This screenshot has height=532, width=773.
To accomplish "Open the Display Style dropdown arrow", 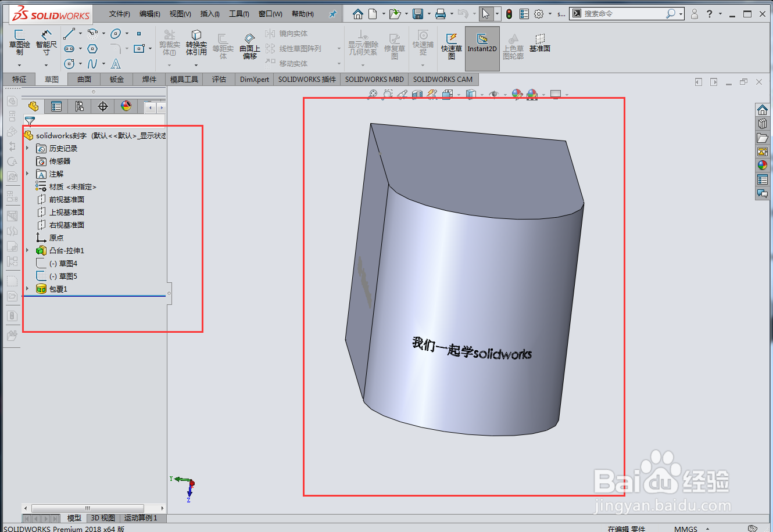I will (482, 95).
